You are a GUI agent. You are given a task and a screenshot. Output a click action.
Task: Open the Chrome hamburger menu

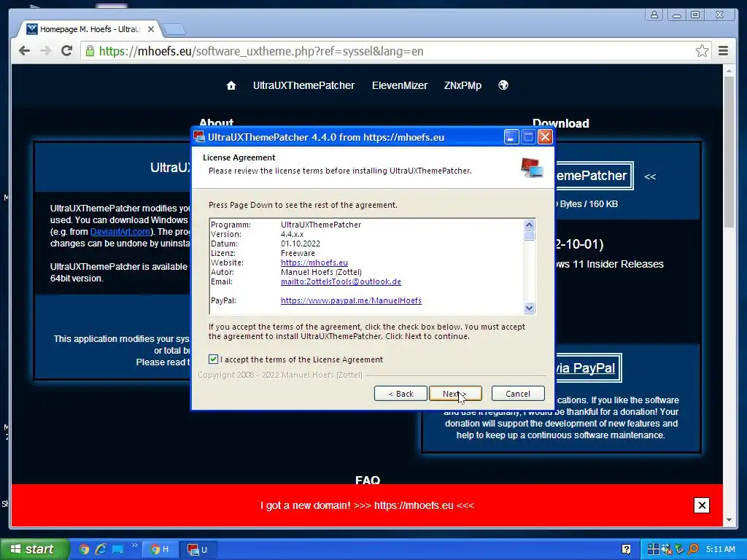723,51
